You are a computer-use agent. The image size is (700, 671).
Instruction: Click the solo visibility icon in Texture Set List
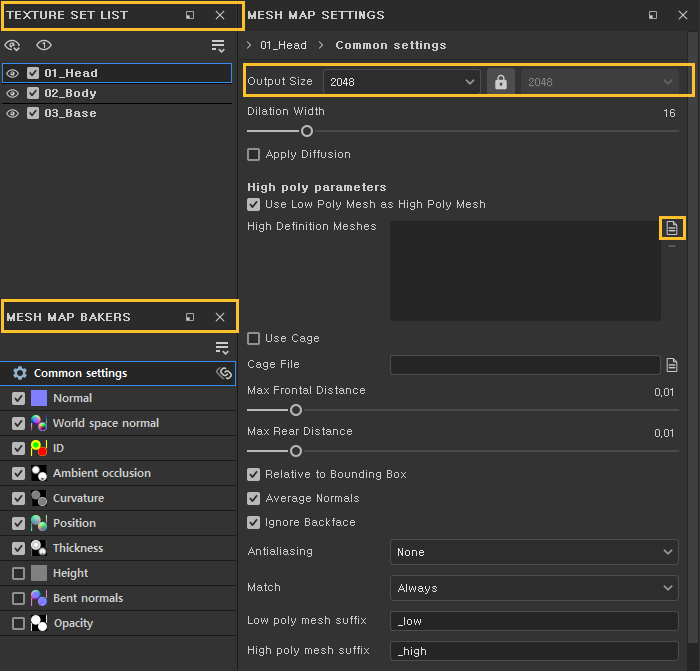coord(44,46)
